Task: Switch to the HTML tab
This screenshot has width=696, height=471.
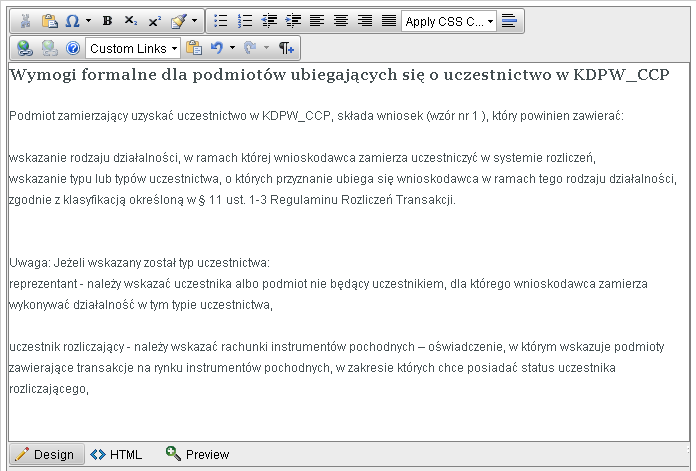Action: pyautogui.click(x=117, y=455)
